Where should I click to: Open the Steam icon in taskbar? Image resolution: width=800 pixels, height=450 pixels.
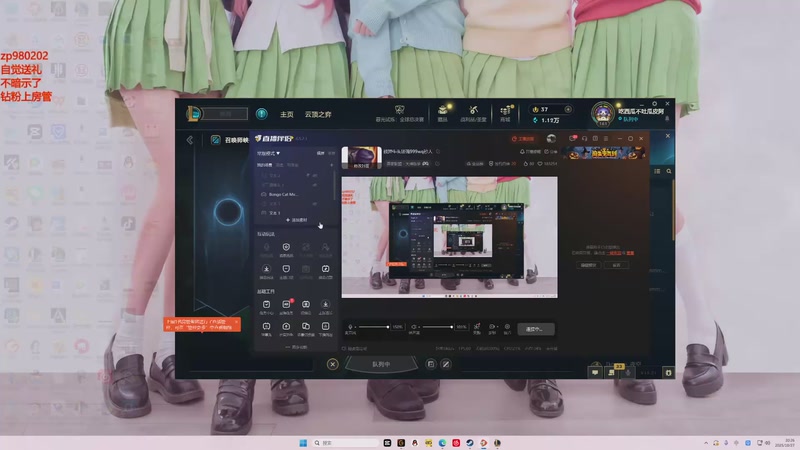tap(469, 443)
